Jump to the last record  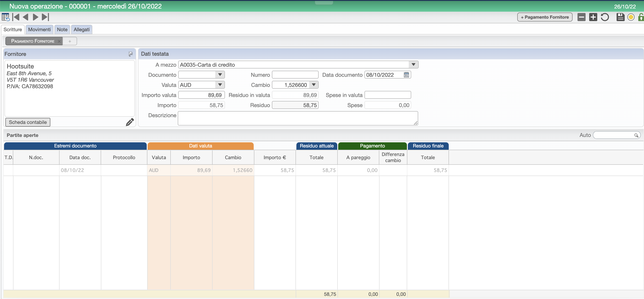[45, 17]
